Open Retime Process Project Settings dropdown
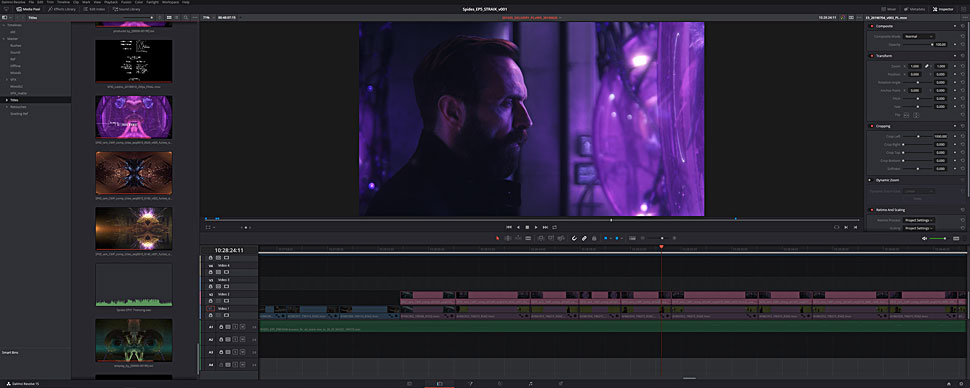This screenshot has height=388, width=970. click(919, 220)
